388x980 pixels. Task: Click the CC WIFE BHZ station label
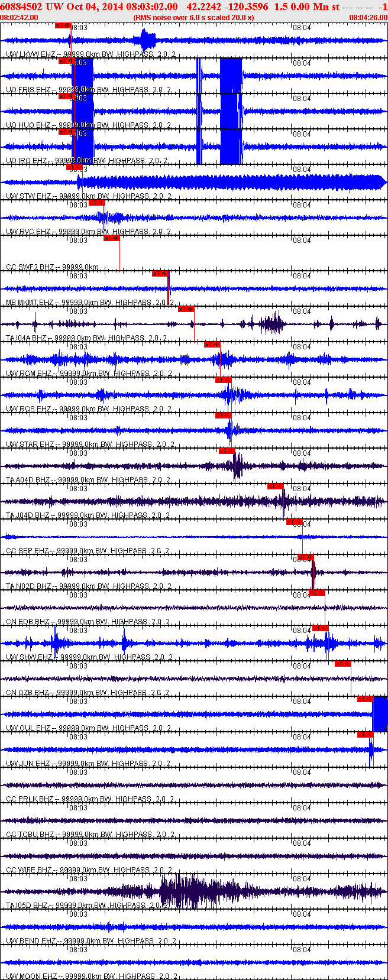(x=30, y=870)
